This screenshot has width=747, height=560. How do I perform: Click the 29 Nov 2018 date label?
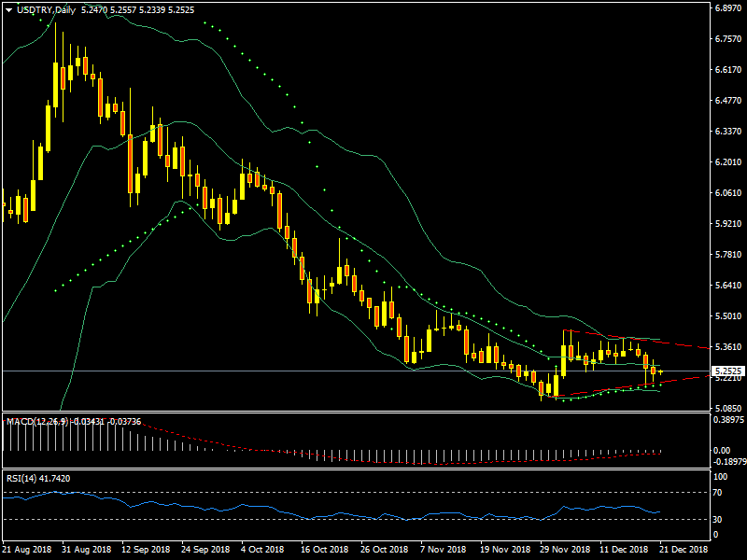coord(565,551)
